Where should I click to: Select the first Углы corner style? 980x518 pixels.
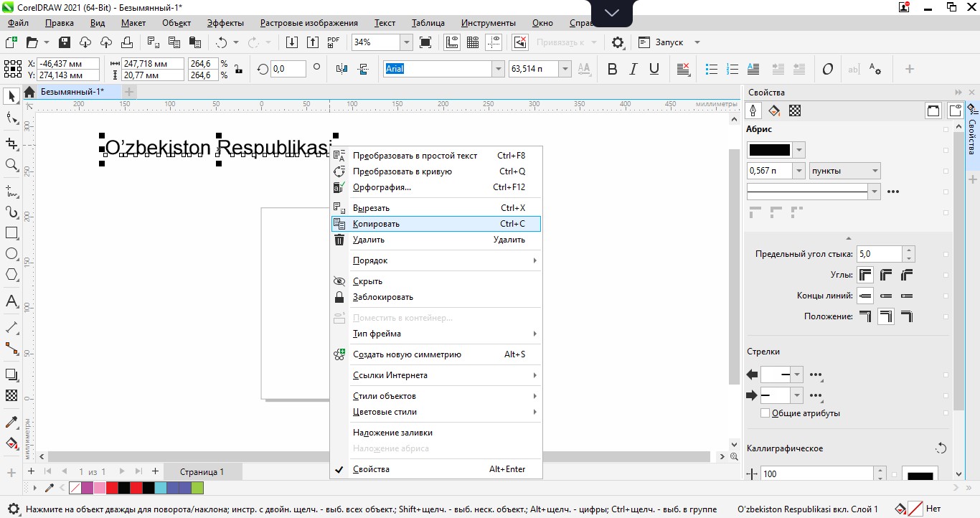point(866,275)
